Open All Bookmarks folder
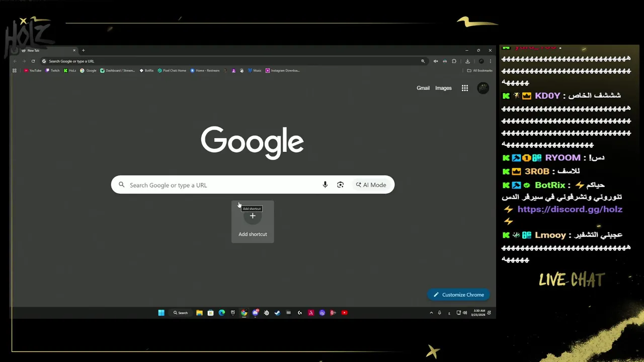 (479, 70)
